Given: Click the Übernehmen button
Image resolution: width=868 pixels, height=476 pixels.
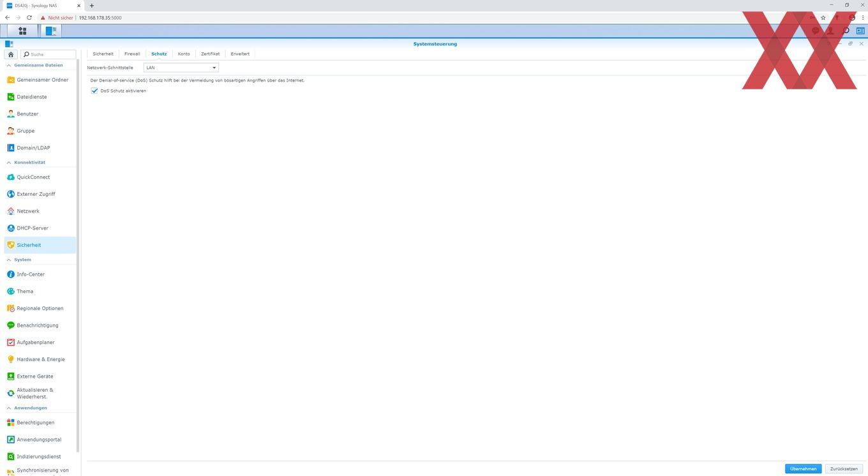Looking at the screenshot, I should (803, 469).
